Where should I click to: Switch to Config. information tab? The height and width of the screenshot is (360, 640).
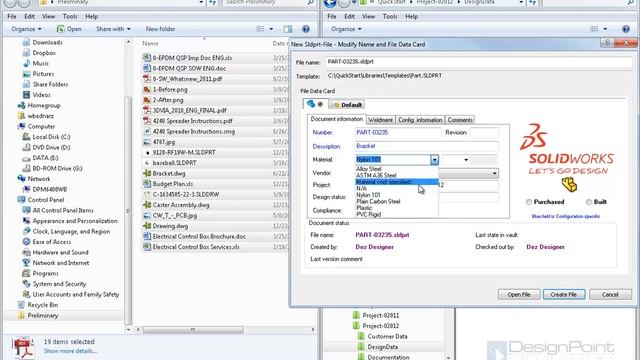coord(420,120)
